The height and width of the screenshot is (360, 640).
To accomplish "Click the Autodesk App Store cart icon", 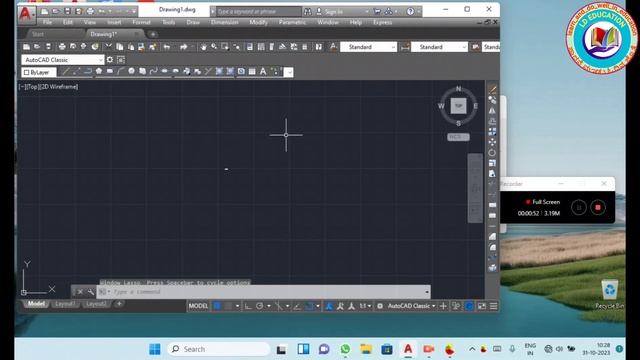I will 378,11.
